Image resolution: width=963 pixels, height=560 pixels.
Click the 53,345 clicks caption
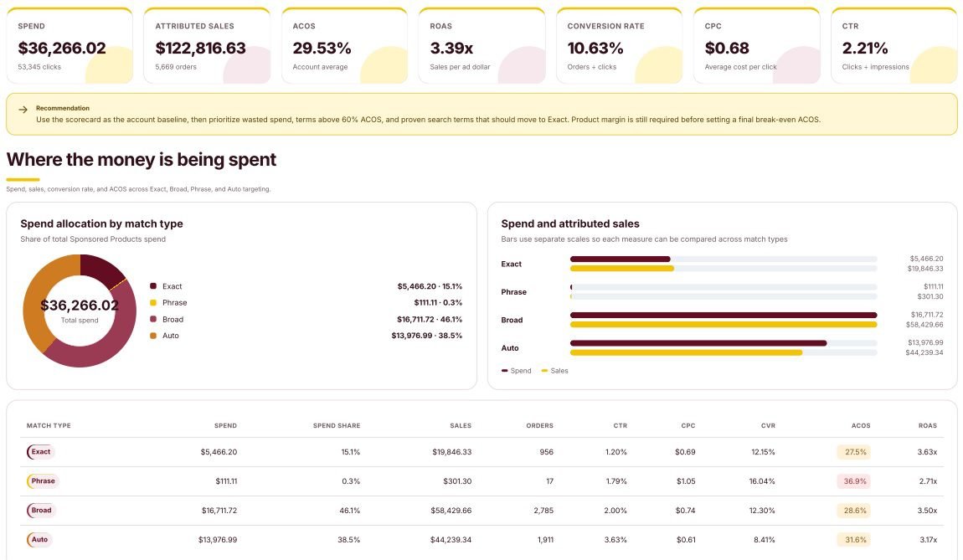point(39,67)
